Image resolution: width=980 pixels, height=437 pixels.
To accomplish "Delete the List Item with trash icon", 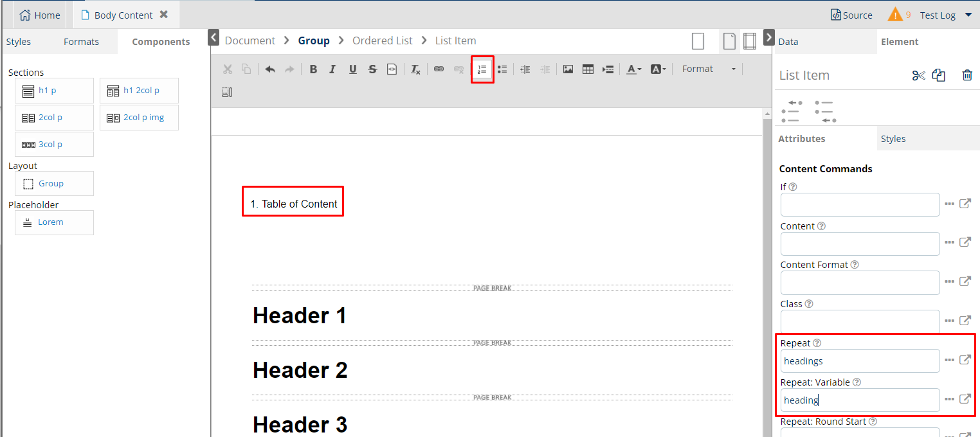I will (967, 75).
